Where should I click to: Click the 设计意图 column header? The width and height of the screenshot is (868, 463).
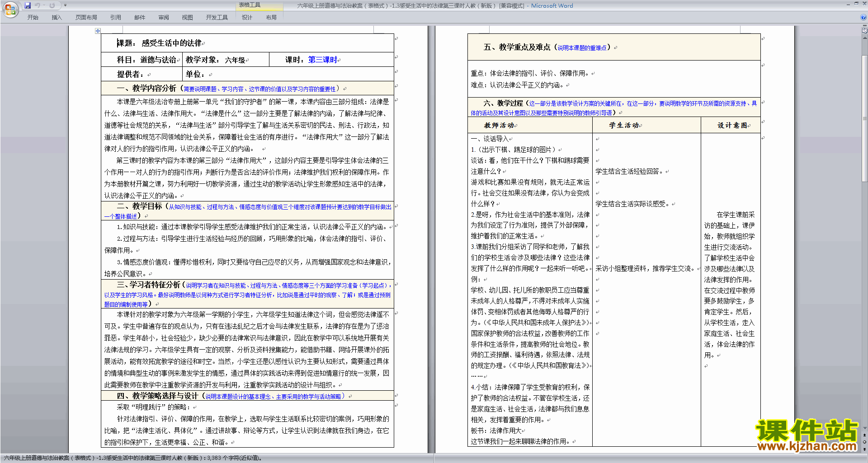tap(732, 125)
